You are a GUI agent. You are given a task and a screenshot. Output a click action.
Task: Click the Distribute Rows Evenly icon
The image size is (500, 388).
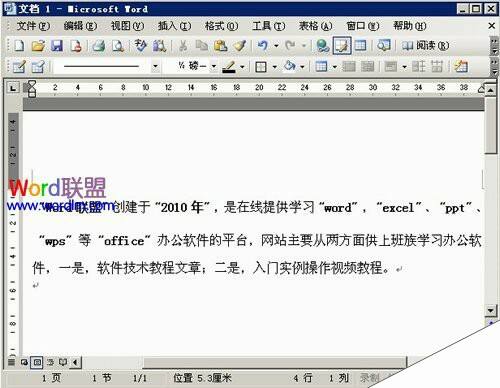pos(418,67)
